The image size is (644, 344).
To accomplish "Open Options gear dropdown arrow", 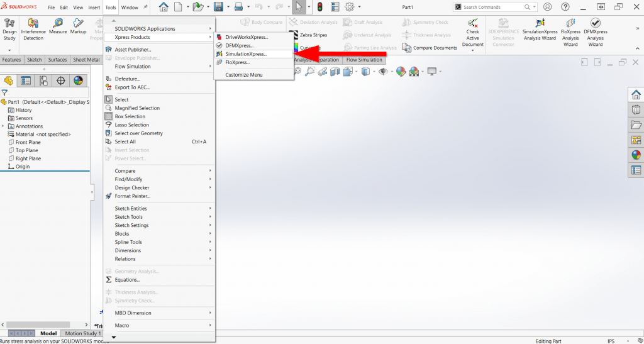I will tap(359, 7).
